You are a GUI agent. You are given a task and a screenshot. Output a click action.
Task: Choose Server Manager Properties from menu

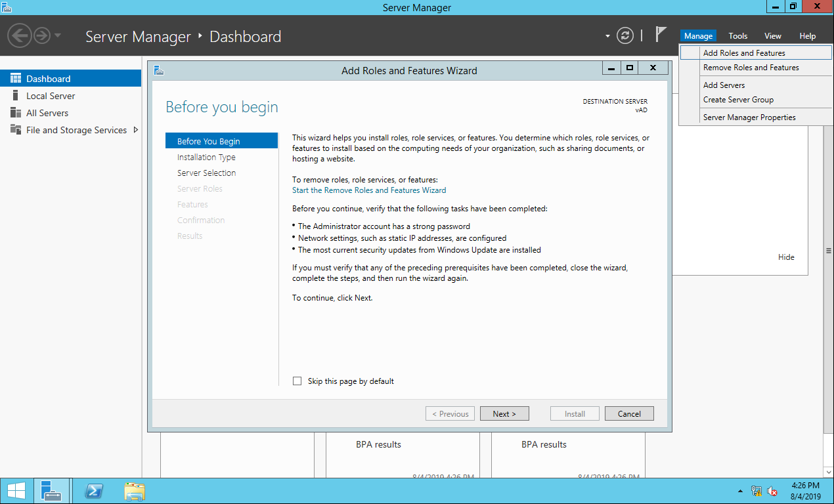(x=749, y=117)
